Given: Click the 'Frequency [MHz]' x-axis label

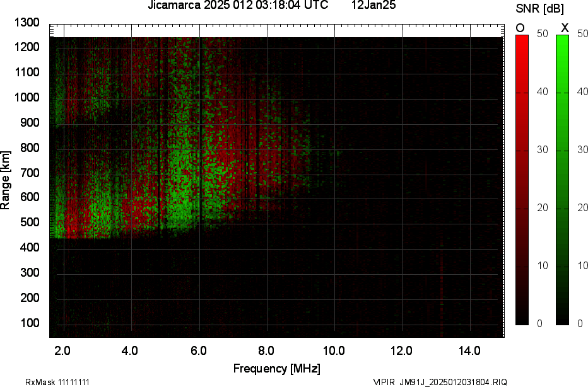Looking at the screenshot, I should (276, 368).
